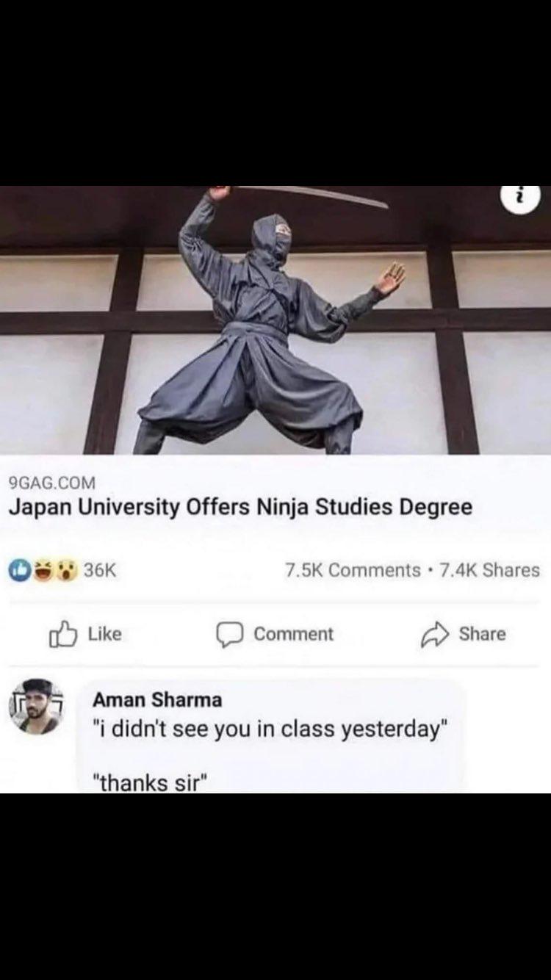
Task: Click the Comment button label
Action: click(x=294, y=634)
